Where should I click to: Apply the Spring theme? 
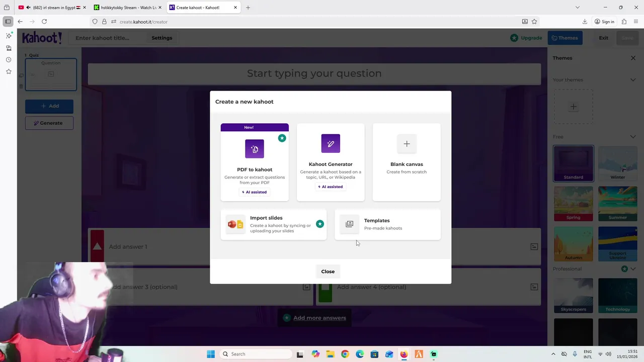point(574,204)
